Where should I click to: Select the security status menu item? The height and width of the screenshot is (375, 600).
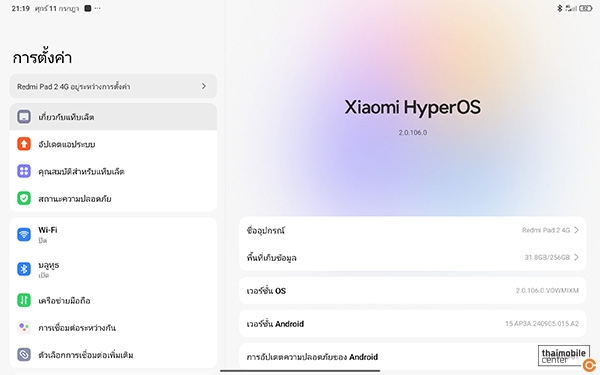pyautogui.click(x=113, y=198)
